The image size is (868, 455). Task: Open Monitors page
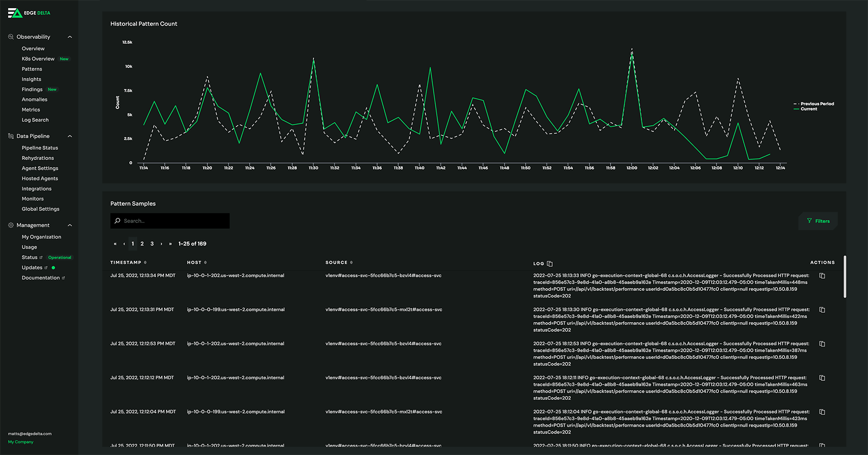33,199
